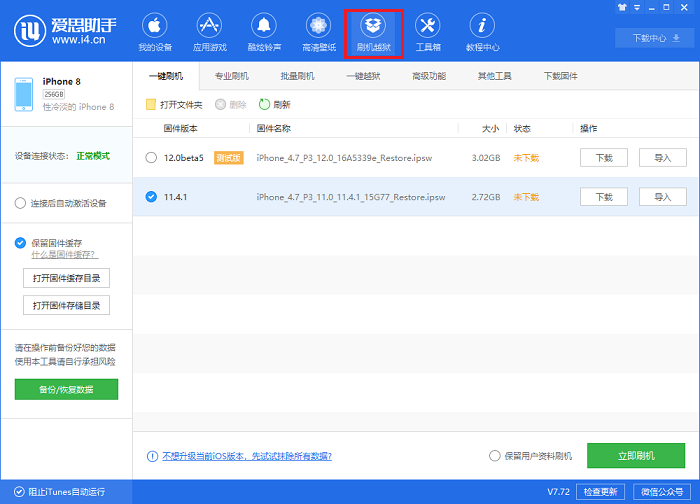Import firmware for 11.4.1 row
This screenshot has width=700, height=504.
(662, 197)
